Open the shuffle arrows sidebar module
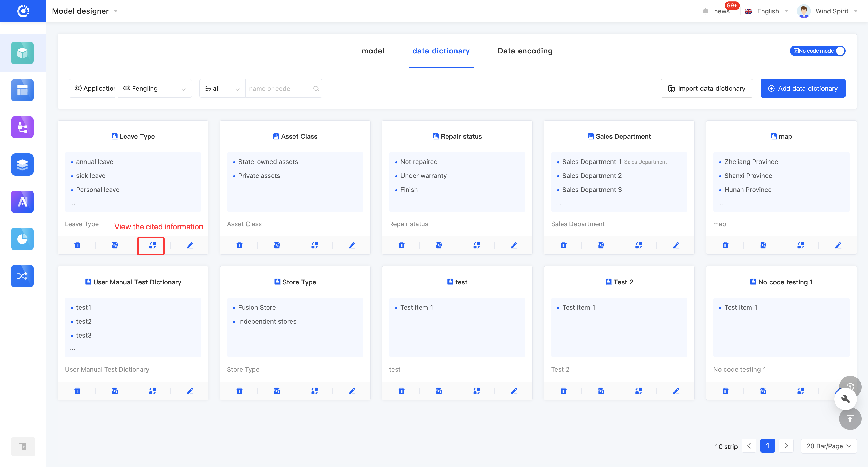 pos(22,276)
